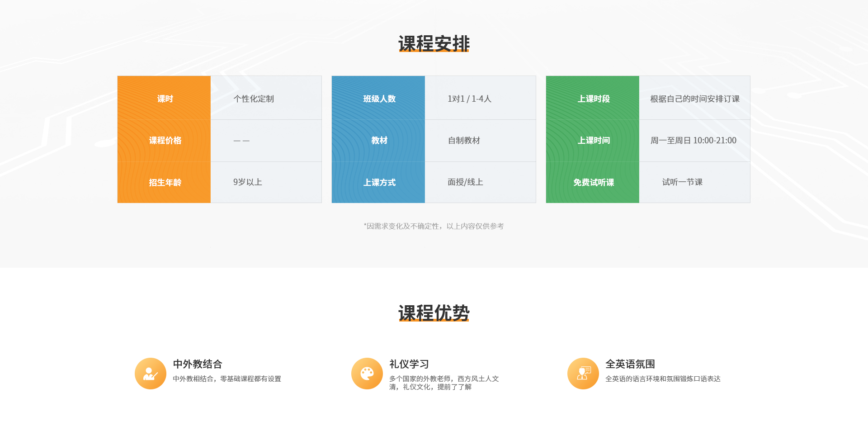The height and width of the screenshot is (426, 868).
Task: Click the dashes value next to 课程价格
Action: (241, 141)
